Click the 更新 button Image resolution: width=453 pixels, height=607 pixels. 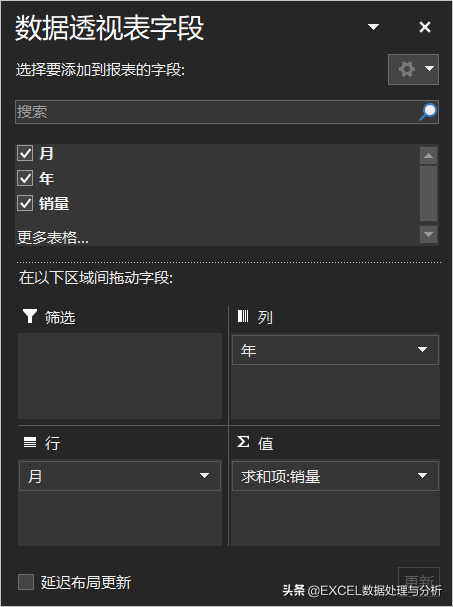coord(419,581)
